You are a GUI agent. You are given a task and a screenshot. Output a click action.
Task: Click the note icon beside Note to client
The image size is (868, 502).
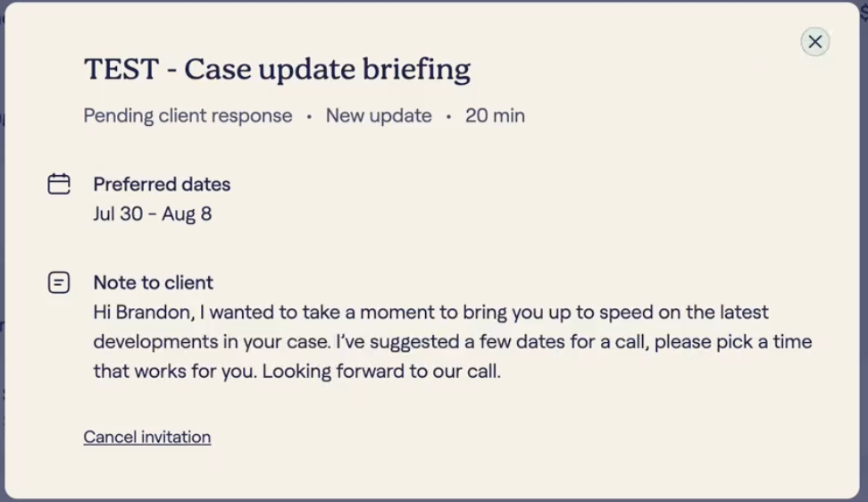pos(59,283)
